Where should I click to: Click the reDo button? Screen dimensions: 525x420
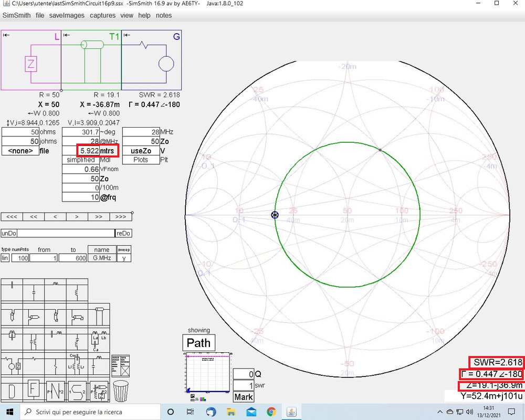tap(123, 233)
